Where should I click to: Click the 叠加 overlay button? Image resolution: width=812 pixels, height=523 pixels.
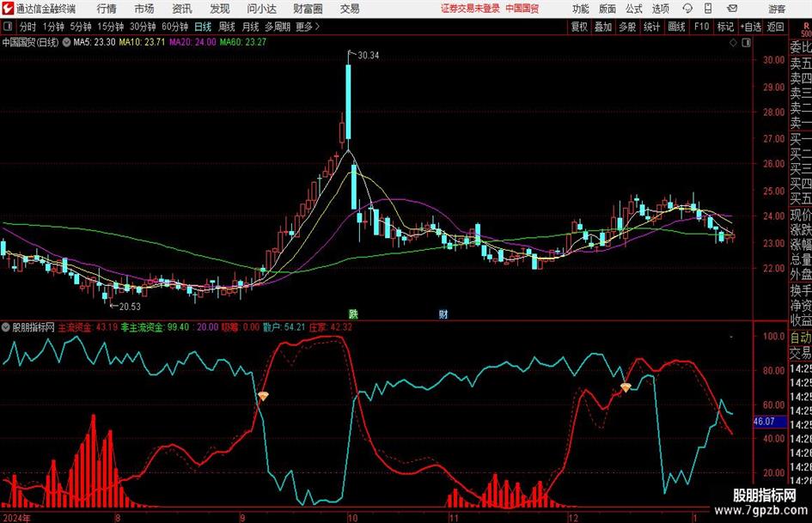point(603,27)
